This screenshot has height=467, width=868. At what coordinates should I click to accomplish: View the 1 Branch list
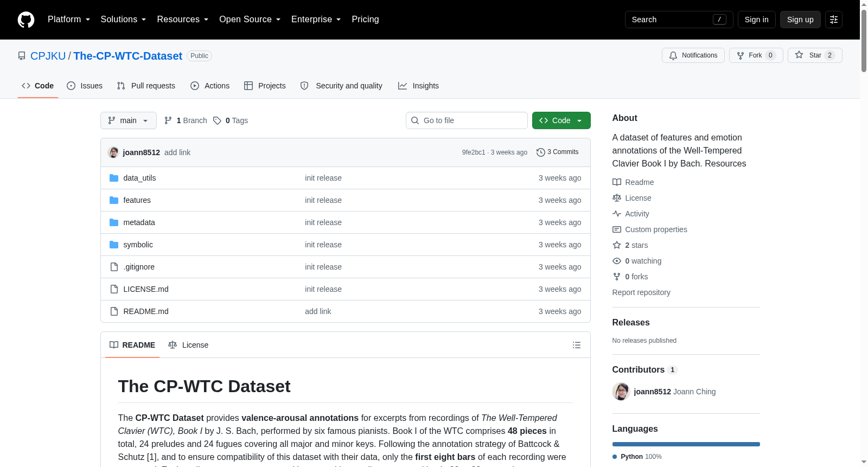pos(186,120)
